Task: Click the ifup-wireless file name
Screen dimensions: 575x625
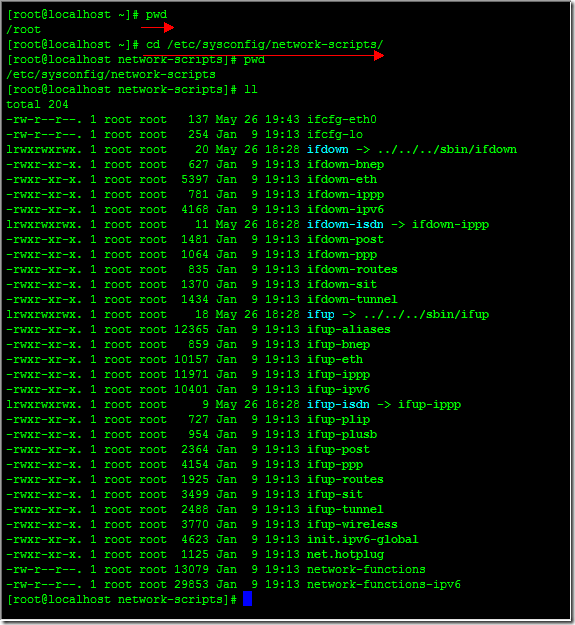Action: (352, 525)
